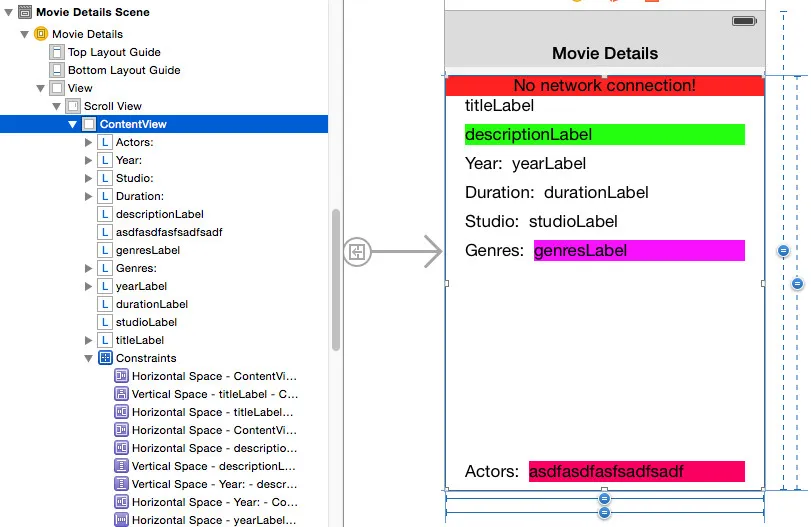Collapse the View disclosure triangle

coord(41,88)
